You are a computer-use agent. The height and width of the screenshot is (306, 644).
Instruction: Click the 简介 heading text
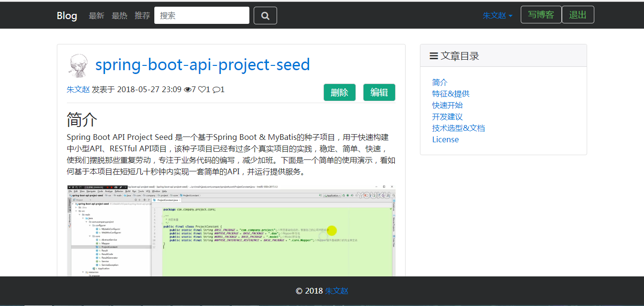coord(82,119)
